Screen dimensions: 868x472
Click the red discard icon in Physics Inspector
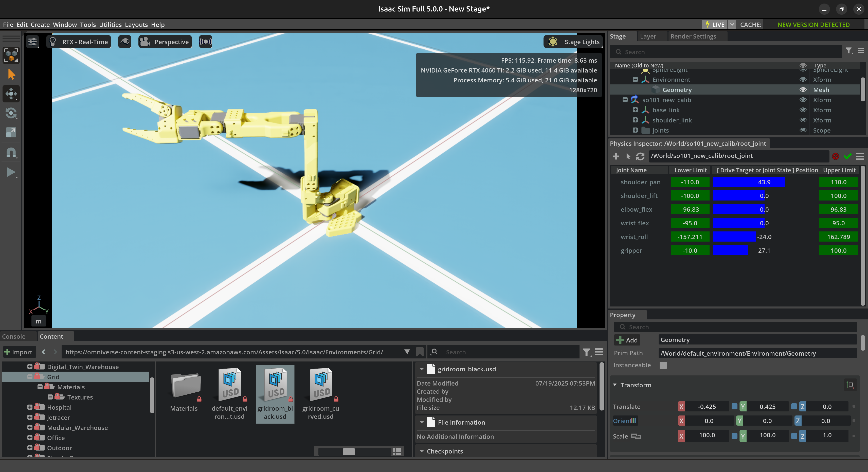[x=835, y=156]
